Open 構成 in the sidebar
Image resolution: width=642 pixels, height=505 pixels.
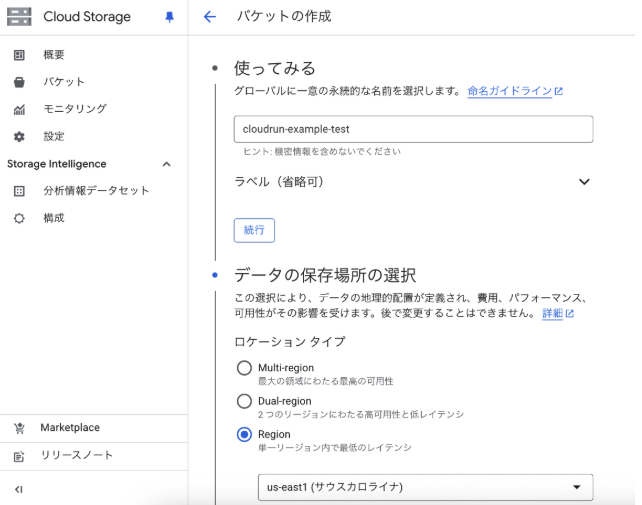pos(54,218)
